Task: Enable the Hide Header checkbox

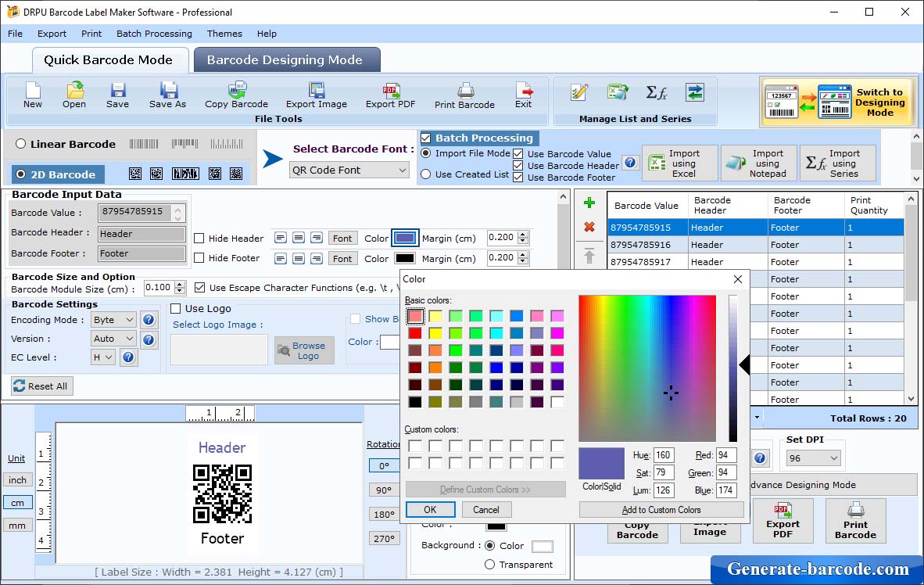Action: [199, 239]
